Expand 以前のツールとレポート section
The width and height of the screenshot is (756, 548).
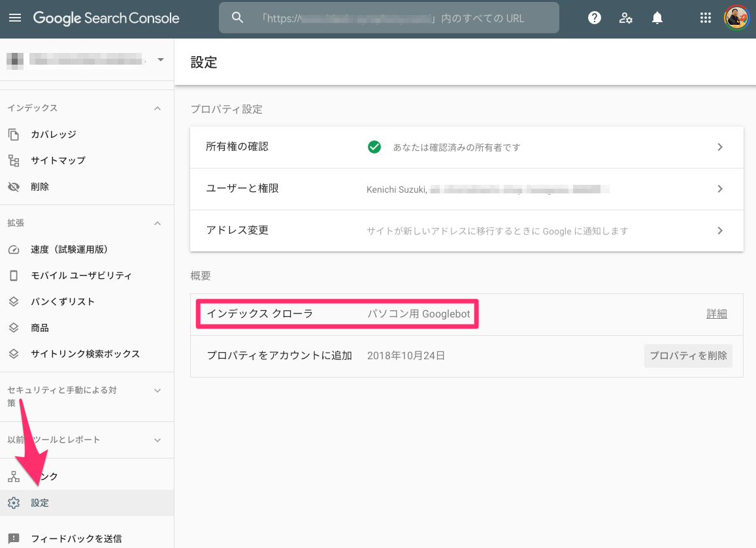click(157, 440)
